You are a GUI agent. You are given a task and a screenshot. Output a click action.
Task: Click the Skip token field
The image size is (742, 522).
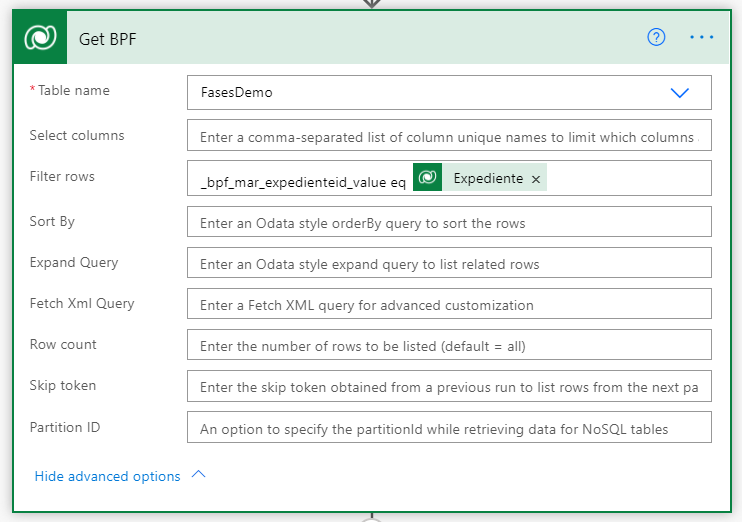click(449, 386)
